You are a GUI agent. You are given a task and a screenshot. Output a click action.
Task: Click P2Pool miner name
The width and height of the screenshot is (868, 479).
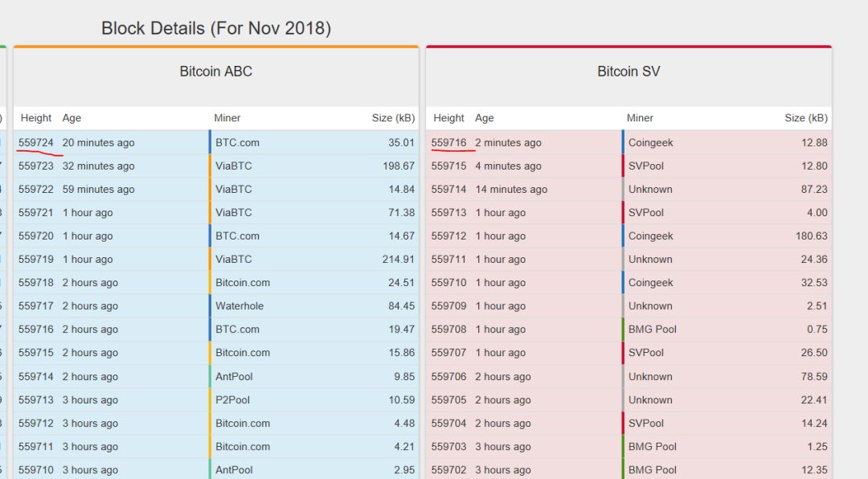pos(232,399)
